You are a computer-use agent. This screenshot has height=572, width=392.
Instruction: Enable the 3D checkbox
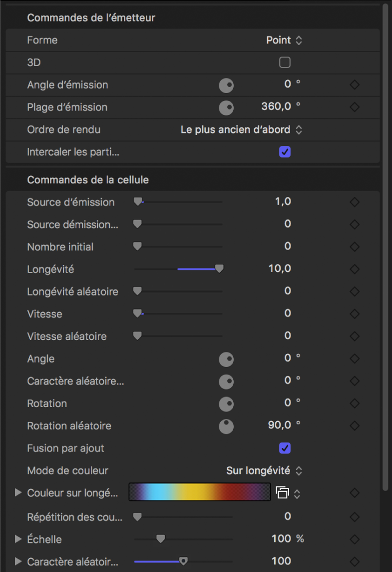click(285, 62)
